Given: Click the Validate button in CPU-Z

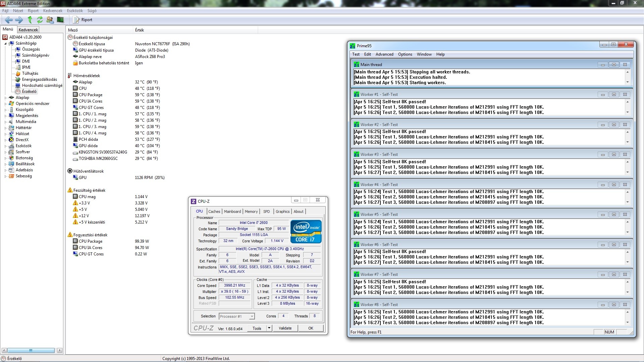Looking at the screenshot, I should 285,328.
